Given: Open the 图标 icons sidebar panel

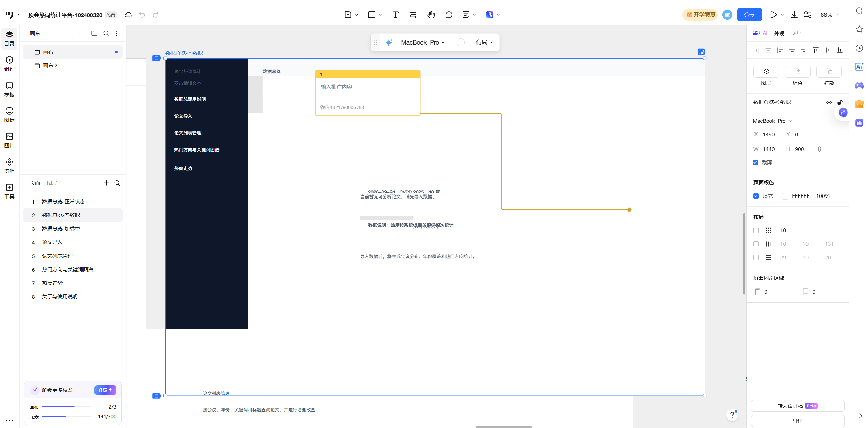Looking at the screenshot, I should tap(10, 115).
